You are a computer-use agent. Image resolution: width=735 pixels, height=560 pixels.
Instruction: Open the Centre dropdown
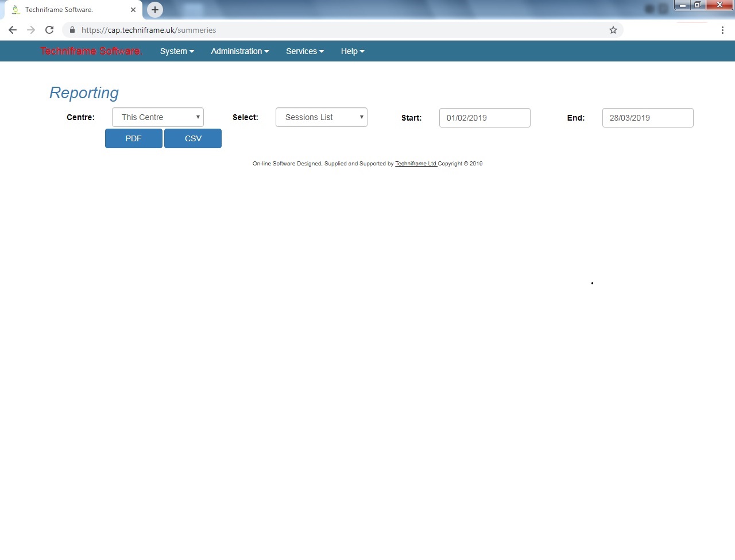point(158,117)
